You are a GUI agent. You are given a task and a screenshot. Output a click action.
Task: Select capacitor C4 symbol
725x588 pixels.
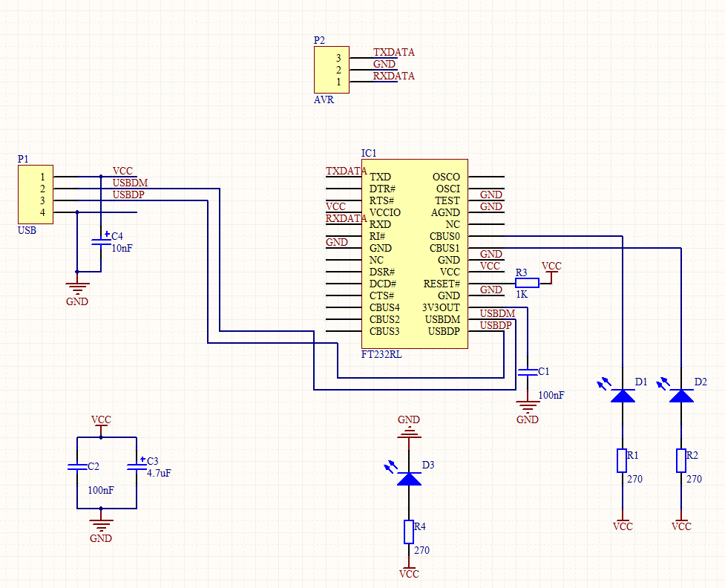[x=101, y=241]
